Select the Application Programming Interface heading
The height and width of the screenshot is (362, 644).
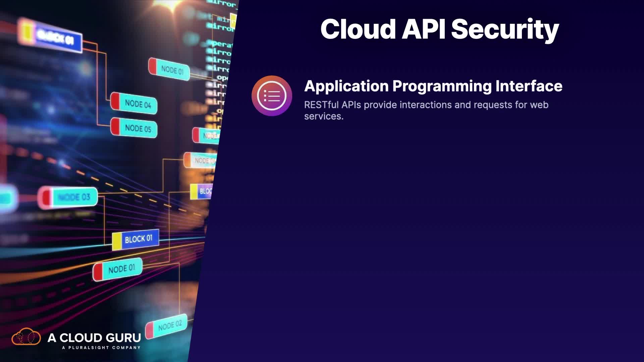[433, 86]
